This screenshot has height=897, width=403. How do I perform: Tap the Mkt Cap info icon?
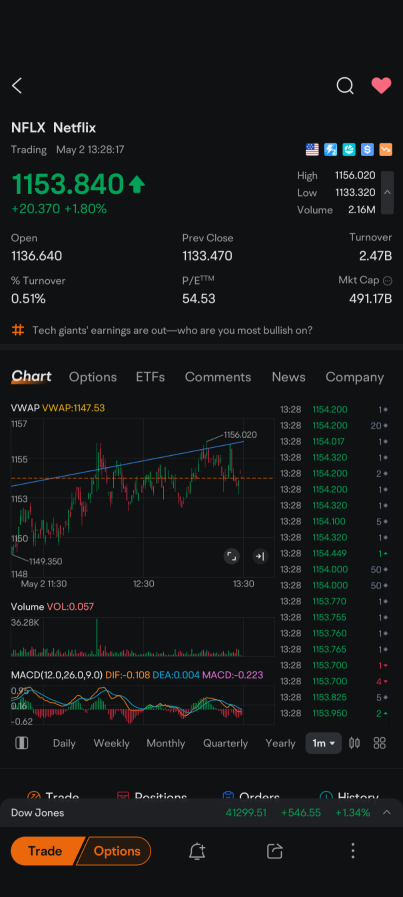pyautogui.click(x=388, y=281)
